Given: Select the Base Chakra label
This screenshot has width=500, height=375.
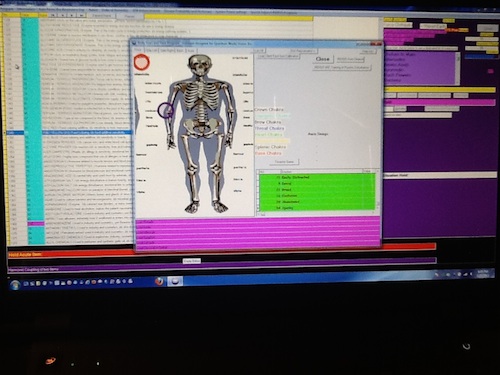Looking at the screenshot, I should click(x=268, y=153).
